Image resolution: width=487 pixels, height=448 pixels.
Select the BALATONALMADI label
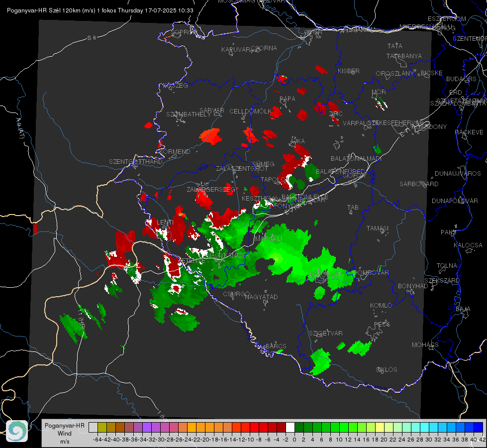click(x=356, y=159)
